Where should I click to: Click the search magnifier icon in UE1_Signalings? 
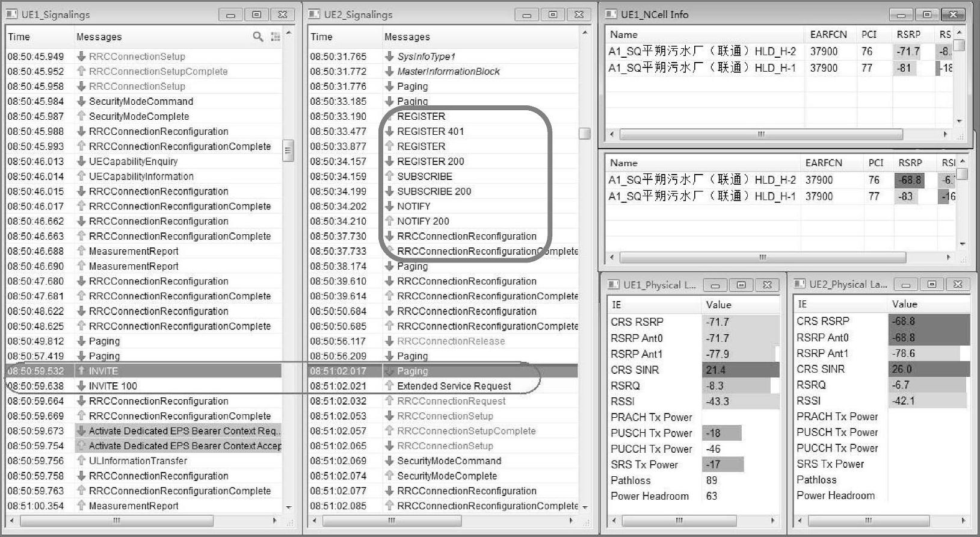click(x=258, y=37)
